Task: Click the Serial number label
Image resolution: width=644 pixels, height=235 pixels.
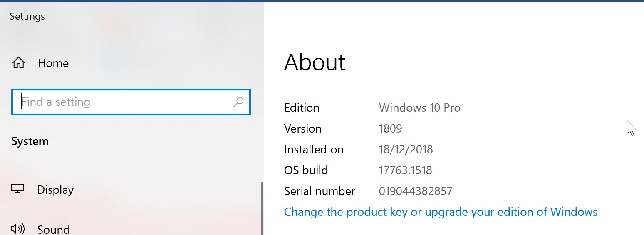Action: click(320, 191)
